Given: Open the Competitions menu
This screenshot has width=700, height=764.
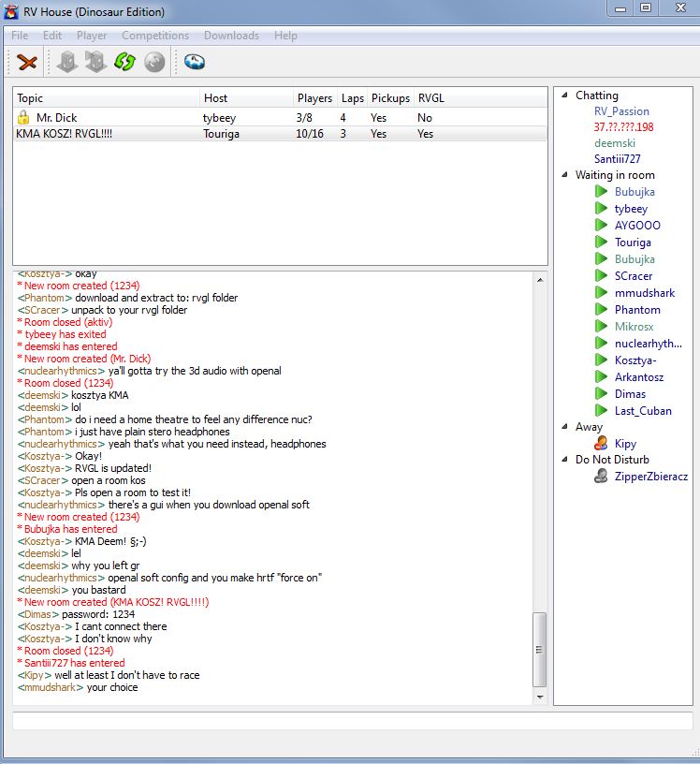Looking at the screenshot, I should (x=155, y=36).
